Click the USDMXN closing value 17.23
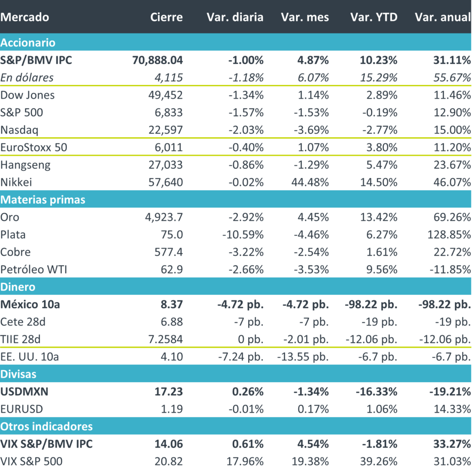 [170, 391]
